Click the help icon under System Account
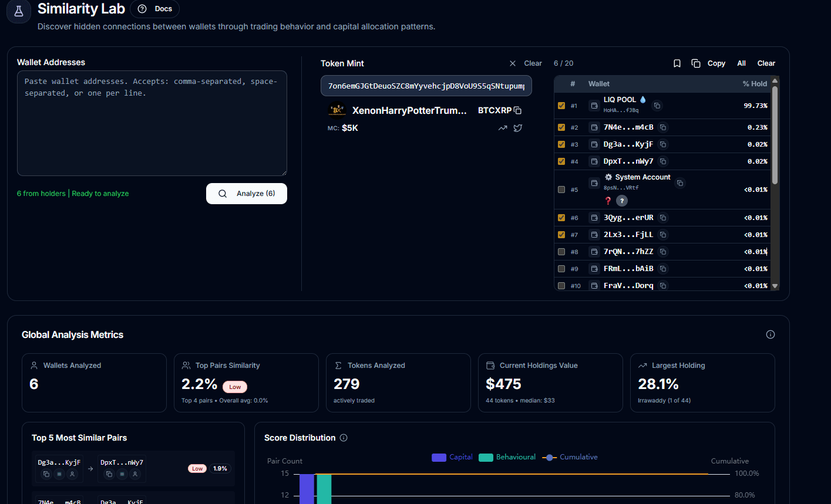The width and height of the screenshot is (831, 504). [621, 200]
